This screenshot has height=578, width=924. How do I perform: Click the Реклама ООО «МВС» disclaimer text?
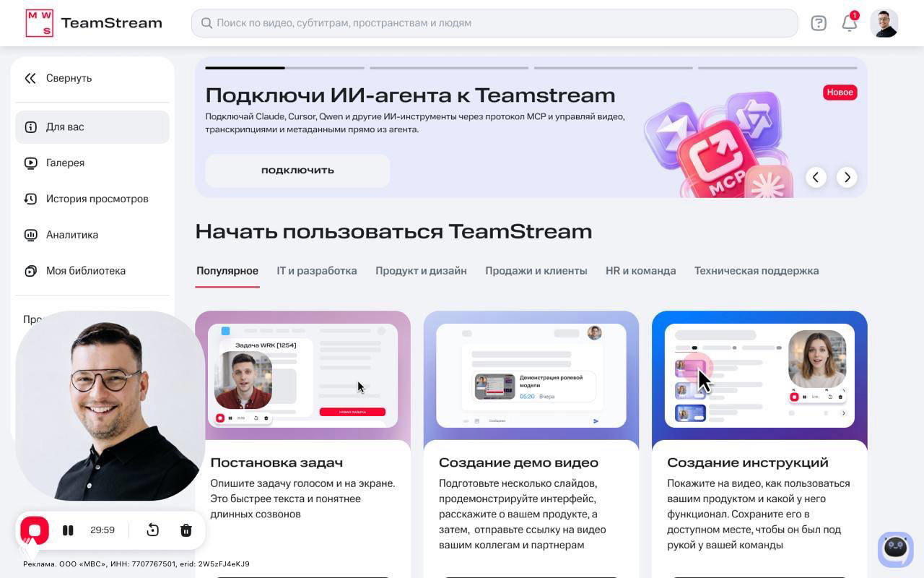coord(136,564)
